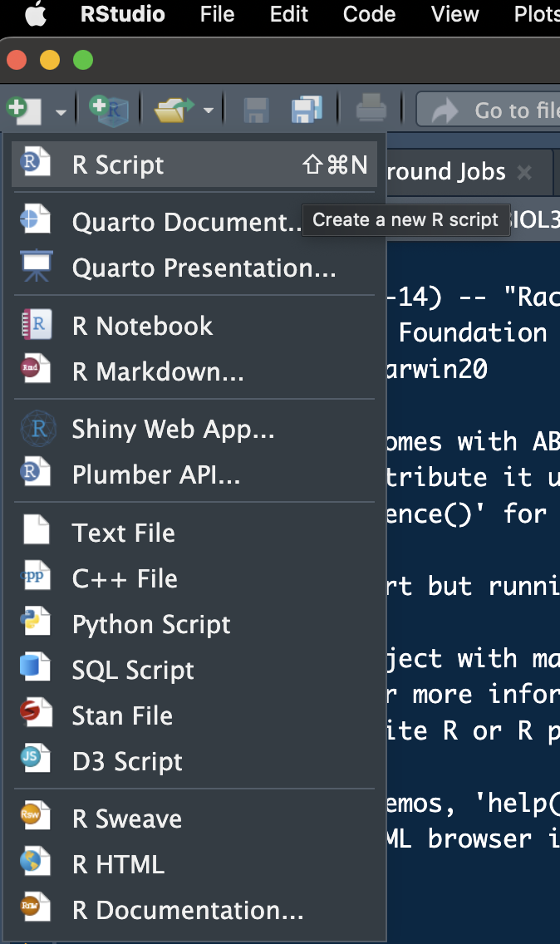Screen dimensions: 560x944
Task: Open the Code menu
Action: [x=369, y=14]
